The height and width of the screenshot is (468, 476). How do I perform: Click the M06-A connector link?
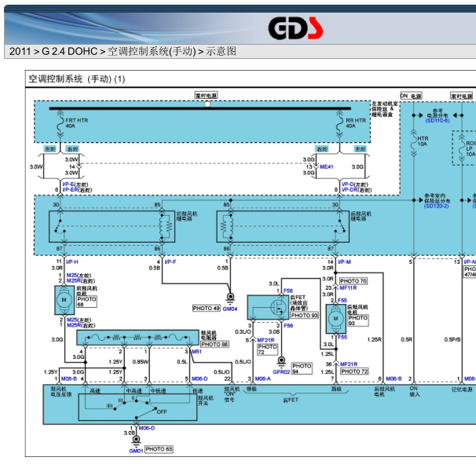pyautogui.click(x=262, y=378)
